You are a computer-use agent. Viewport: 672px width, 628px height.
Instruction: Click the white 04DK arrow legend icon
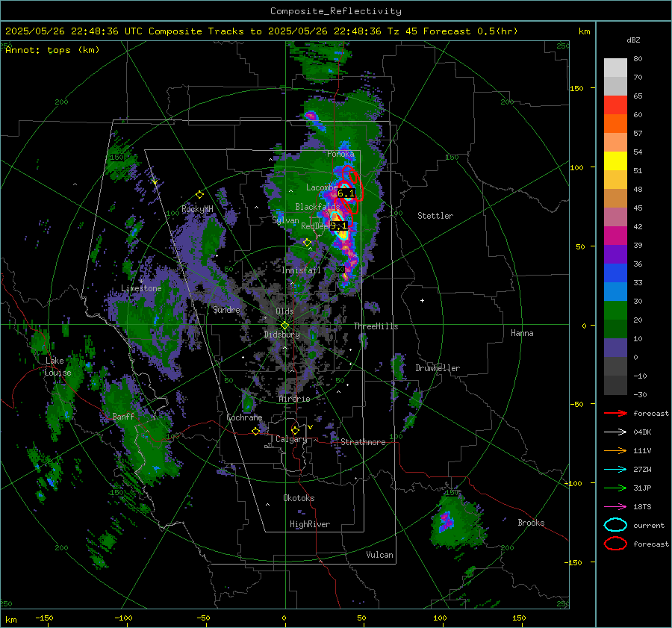615,432
